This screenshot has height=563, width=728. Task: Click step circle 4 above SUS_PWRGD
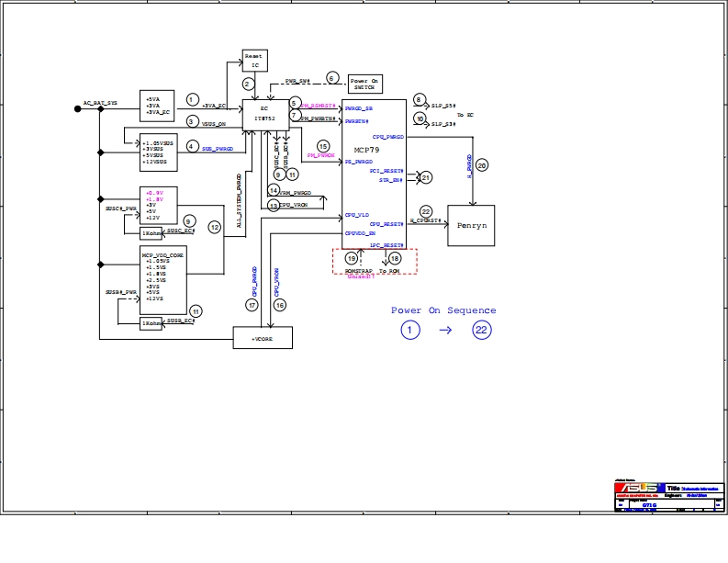coord(192,145)
